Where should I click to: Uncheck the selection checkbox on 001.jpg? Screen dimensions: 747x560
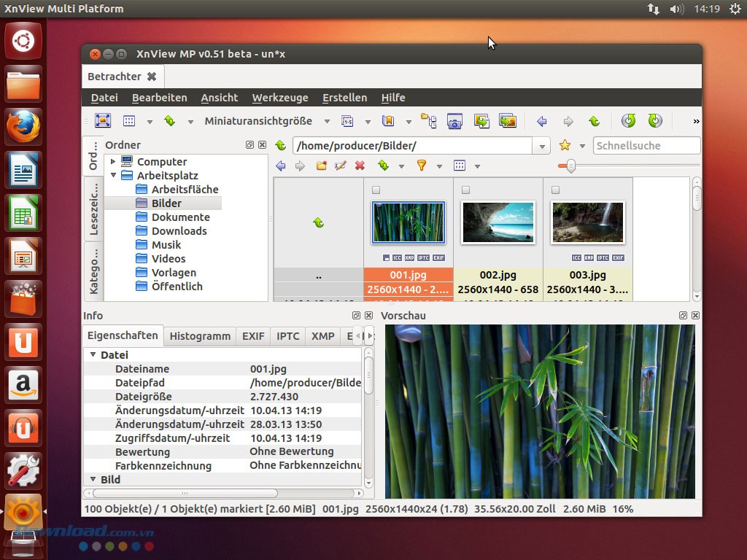pyautogui.click(x=376, y=189)
